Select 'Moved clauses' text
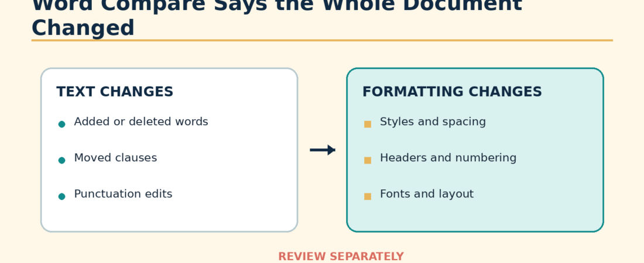The width and height of the screenshot is (644, 263). point(115,158)
